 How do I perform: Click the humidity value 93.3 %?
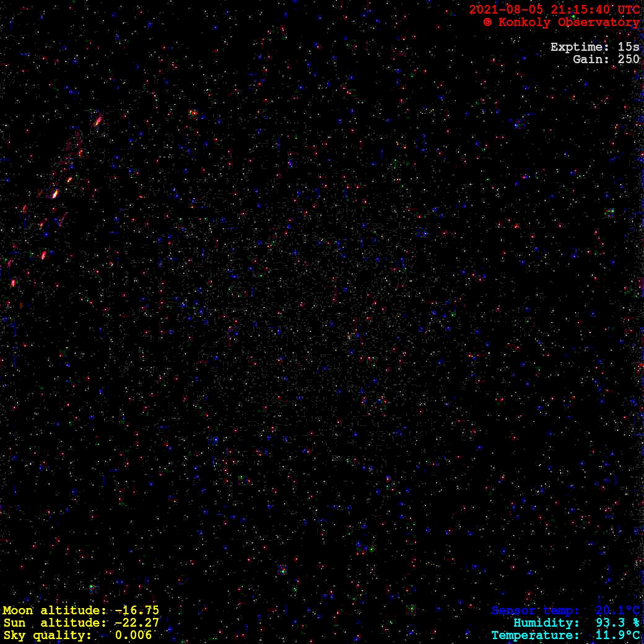[617, 623]
